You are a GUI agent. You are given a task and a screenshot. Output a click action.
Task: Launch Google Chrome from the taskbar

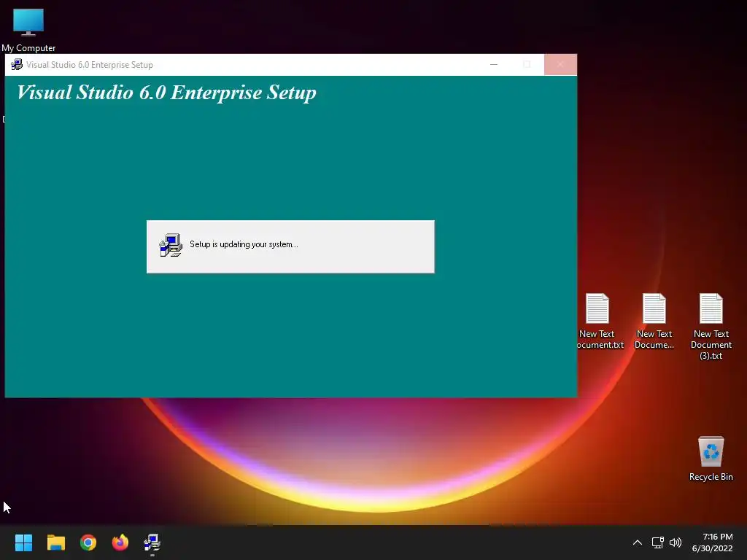[88, 542]
